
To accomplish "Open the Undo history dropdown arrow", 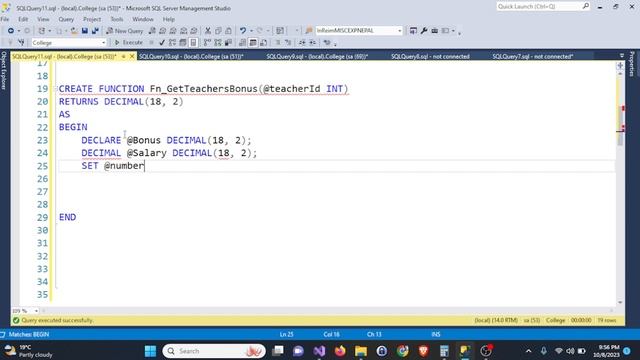I will point(251,31).
